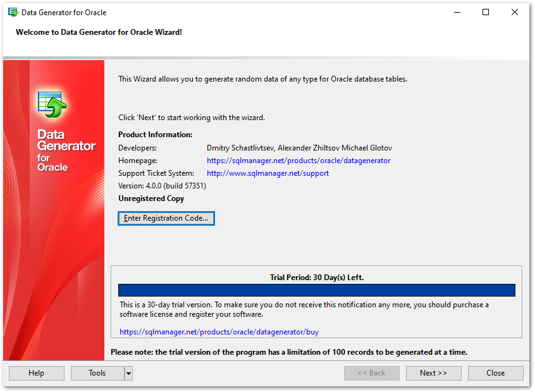This screenshot has width=535, height=392.
Task: Click the 'Product Information:' heading
Action: pos(155,135)
